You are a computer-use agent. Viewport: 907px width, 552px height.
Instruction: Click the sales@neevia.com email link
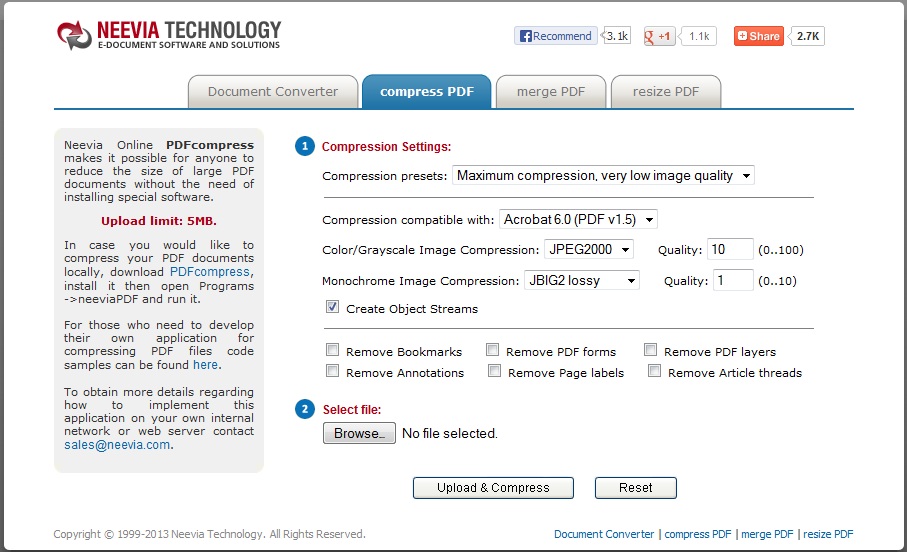coord(117,444)
